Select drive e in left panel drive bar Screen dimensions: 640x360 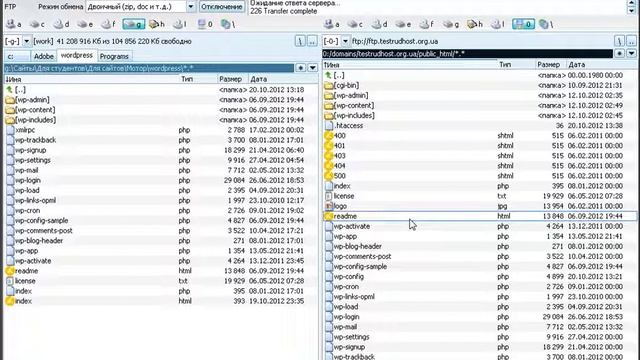[x=85, y=24]
